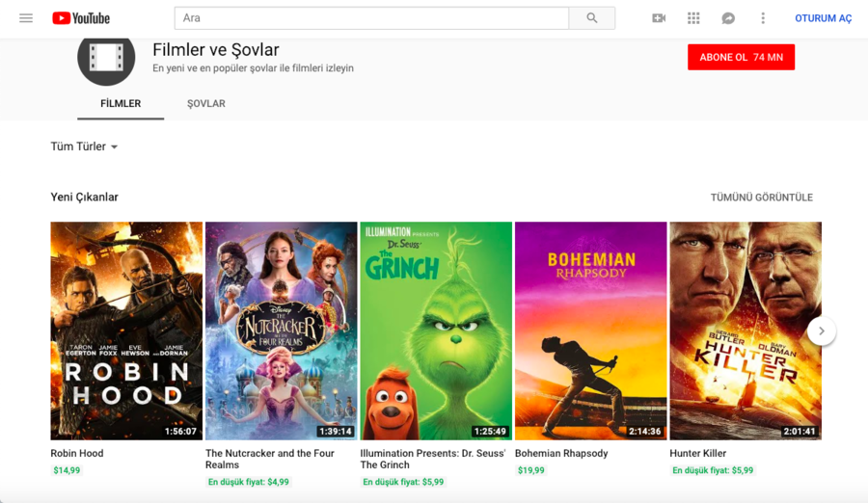
Task: Open the YouTube apps grid
Action: point(693,18)
